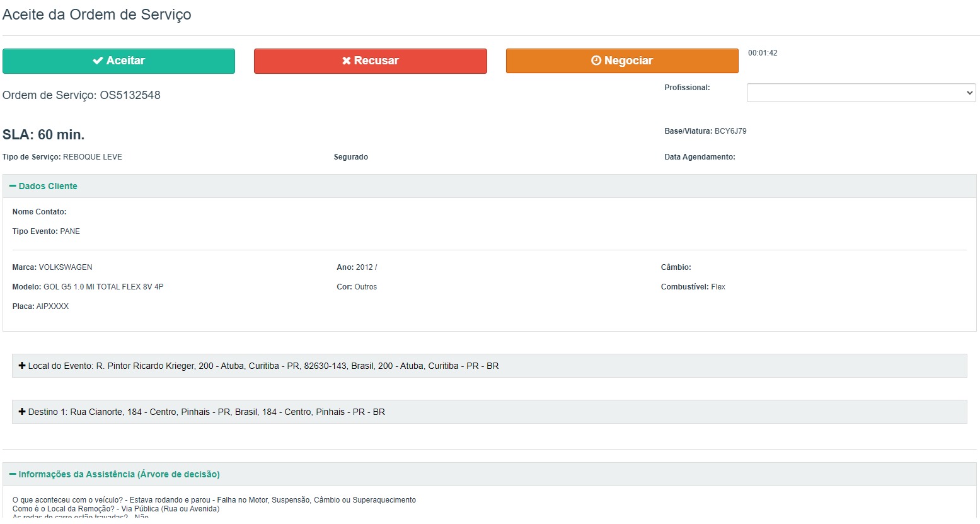Click the plus icon beside Local do Evento
The image size is (980, 524).
22,366
